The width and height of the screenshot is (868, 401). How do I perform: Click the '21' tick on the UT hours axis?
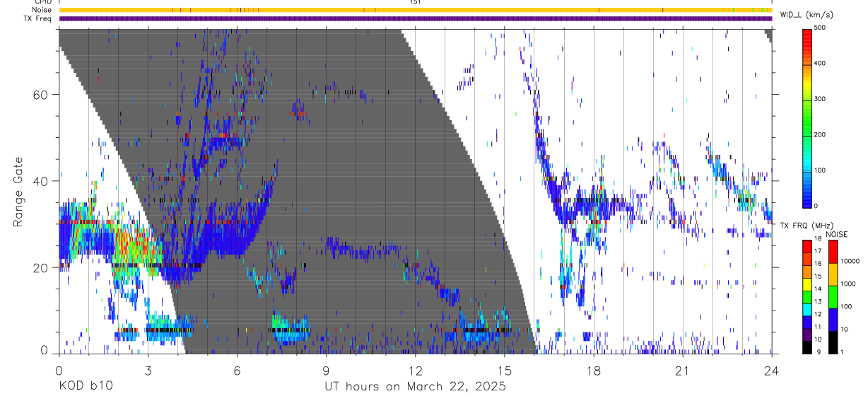pos(683,370)
